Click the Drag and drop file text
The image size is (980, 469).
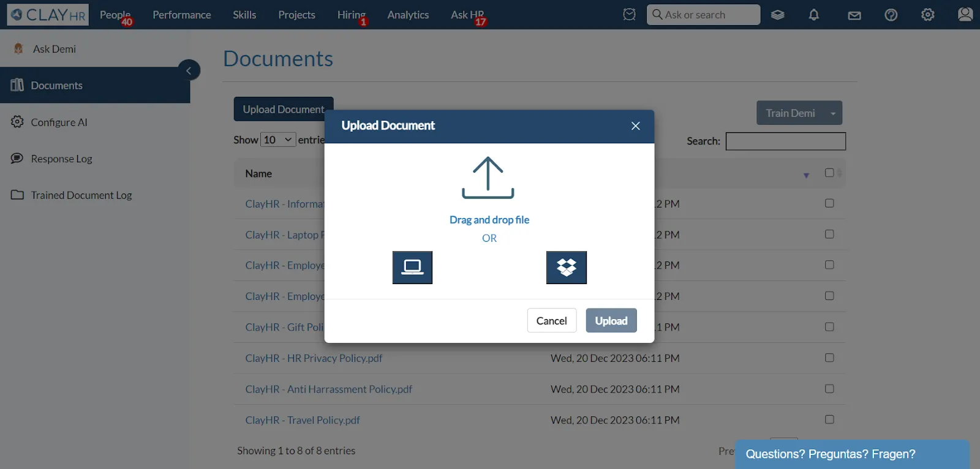[489, 220]
